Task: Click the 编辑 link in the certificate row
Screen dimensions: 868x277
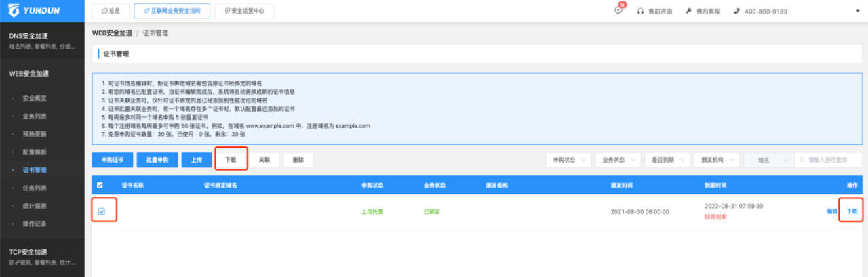Action: click(x=832, y=211)
